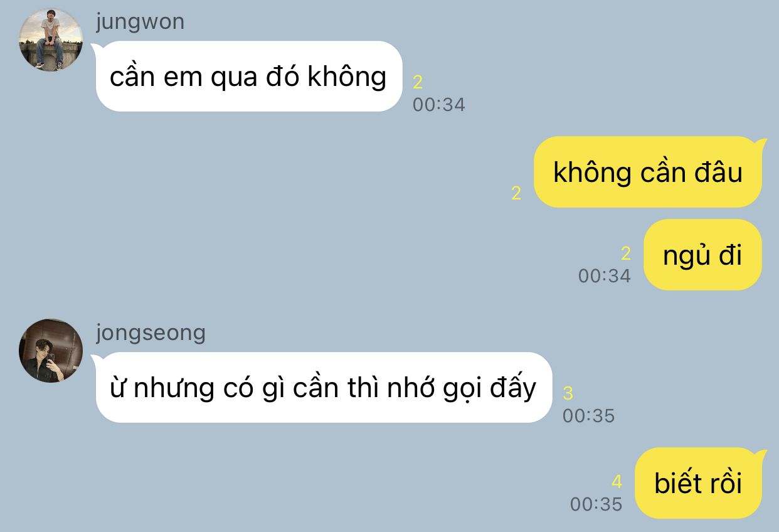Open jongseong's profile picture
The image size is (779, 532).
click(51, 351)
